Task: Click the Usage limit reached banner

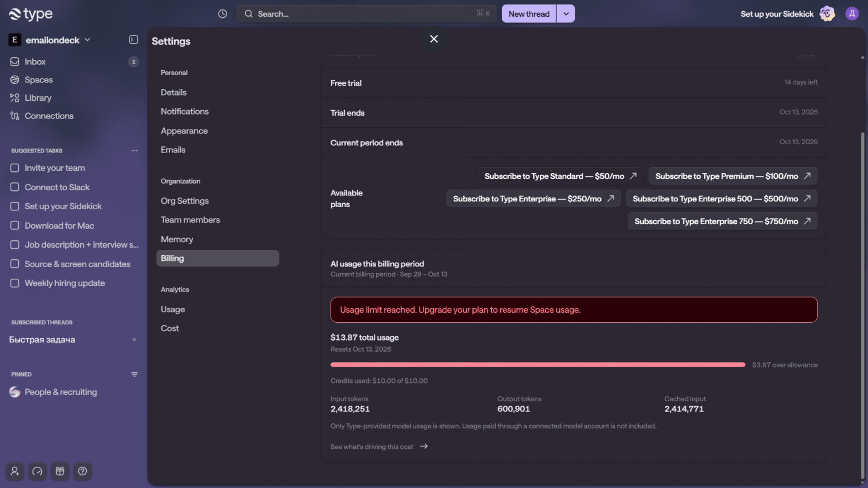Action: 574,310
